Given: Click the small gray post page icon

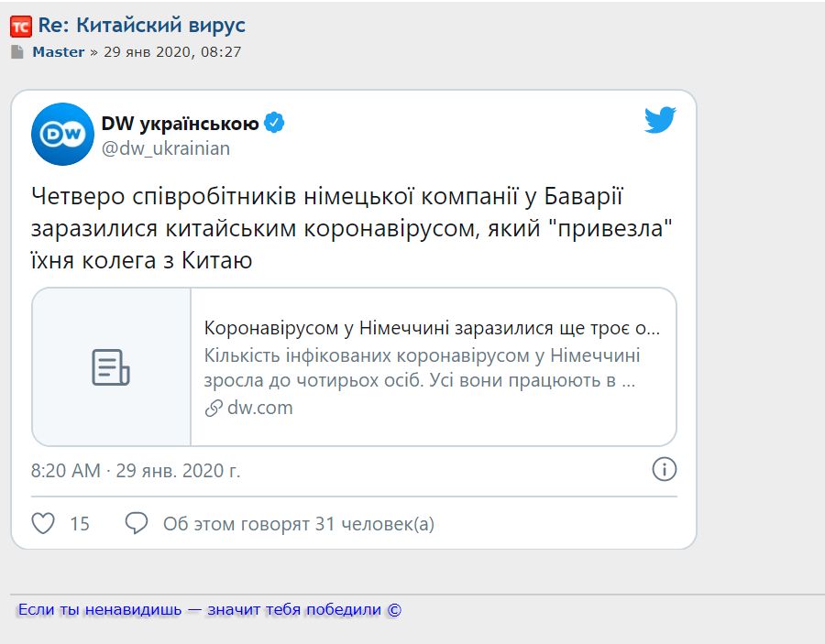Looking at the screenshot, I should [x=17, y=52].
